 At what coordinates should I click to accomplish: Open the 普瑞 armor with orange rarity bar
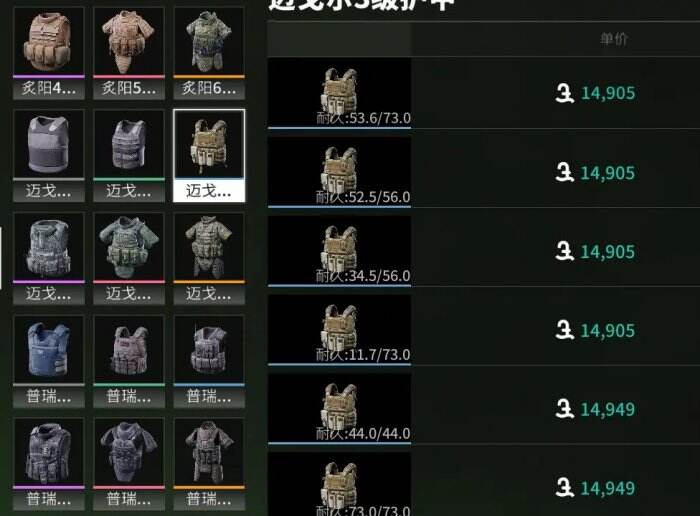point(209,463)
